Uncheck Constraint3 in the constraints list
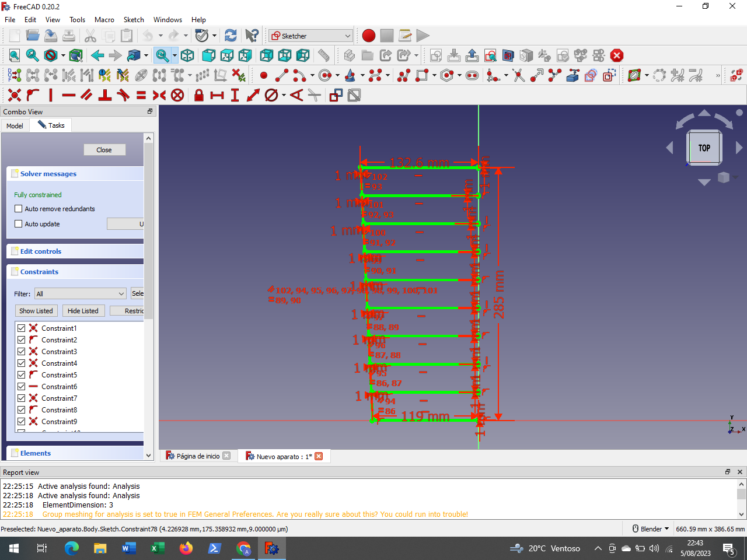This screenshot has height=560, width=747. click(x=21, y=351)
